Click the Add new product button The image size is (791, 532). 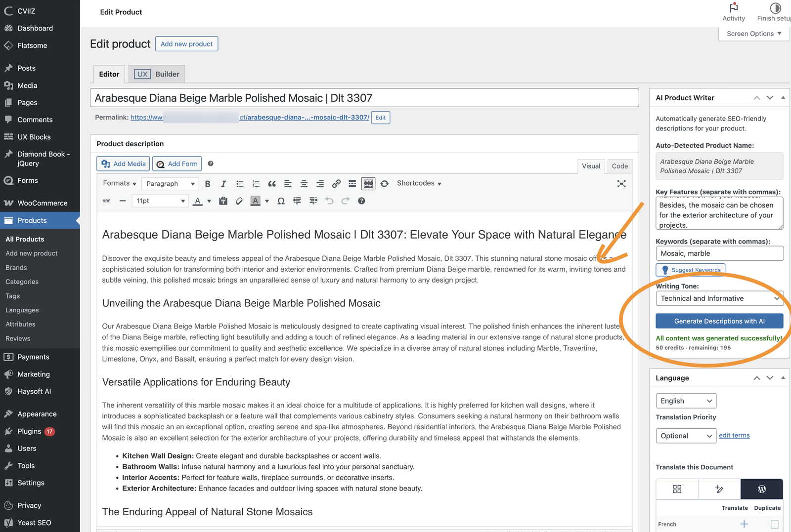click(186, 44)
